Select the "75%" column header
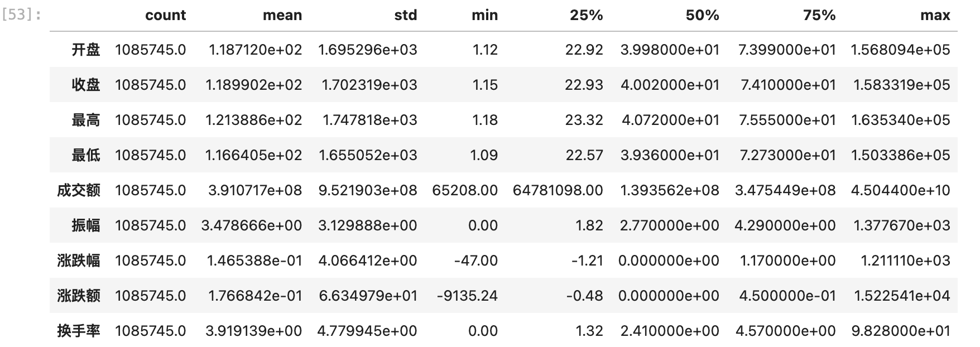This screenshot has height=347, width=980. pos(819,16)
